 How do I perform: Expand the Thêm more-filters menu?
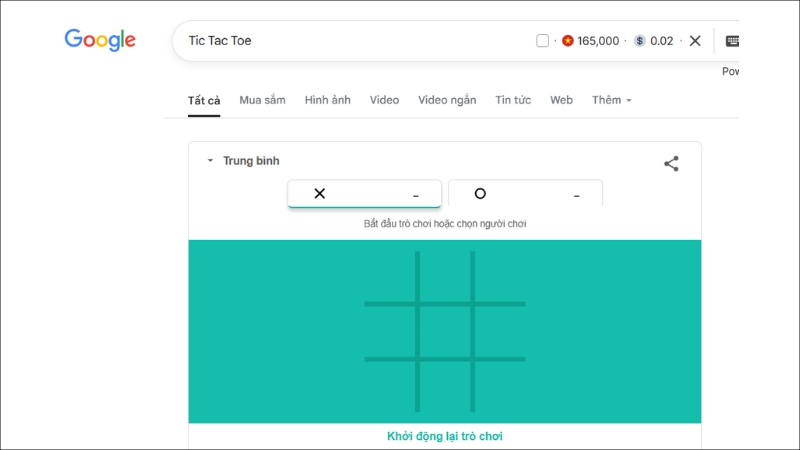click(612, 100)
